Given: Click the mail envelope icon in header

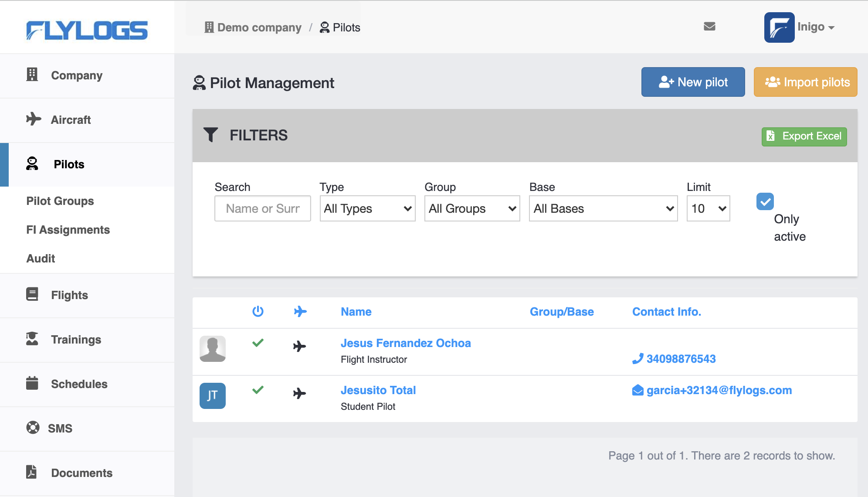Looking at the screenshot, I should coord(709,27).
